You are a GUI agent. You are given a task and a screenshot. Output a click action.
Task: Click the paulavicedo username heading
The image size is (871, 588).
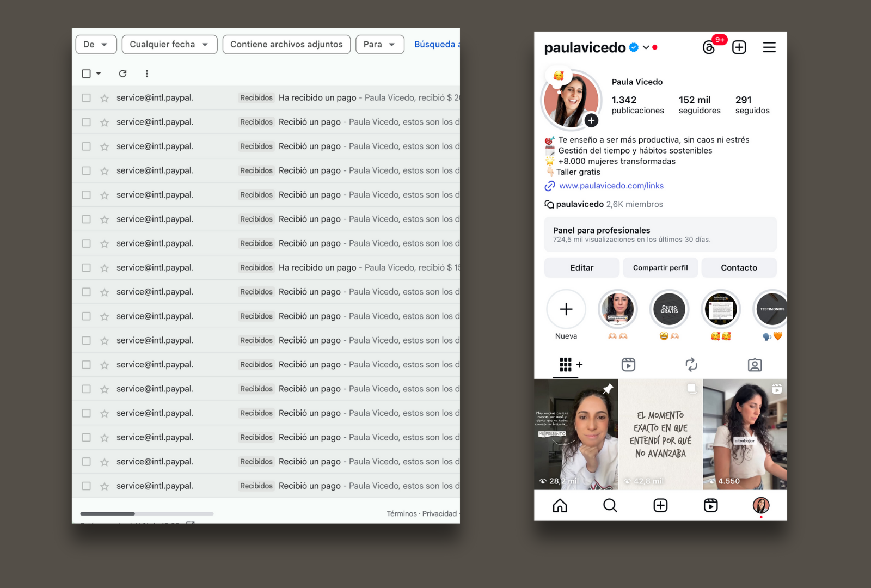(x=585, y=48)
